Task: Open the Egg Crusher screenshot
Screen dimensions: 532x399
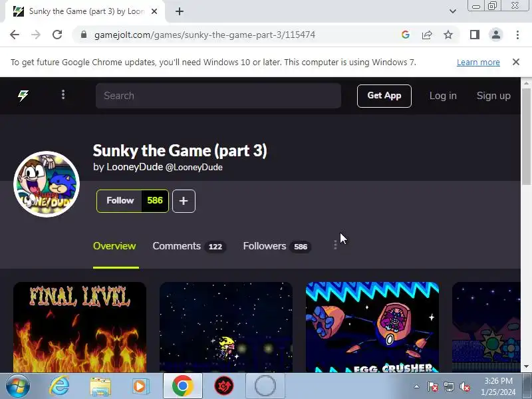Action: (372, 327)
